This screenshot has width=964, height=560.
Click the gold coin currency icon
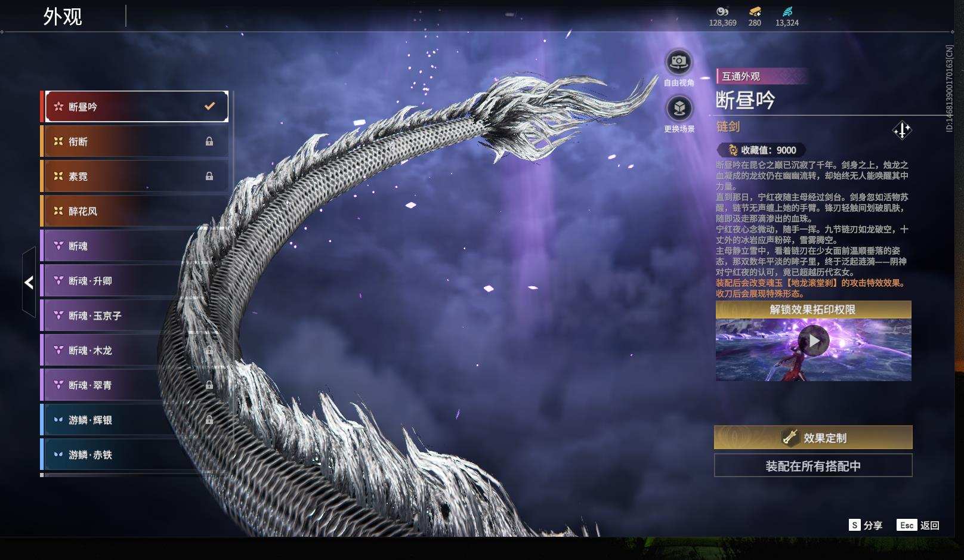point(722,11)
